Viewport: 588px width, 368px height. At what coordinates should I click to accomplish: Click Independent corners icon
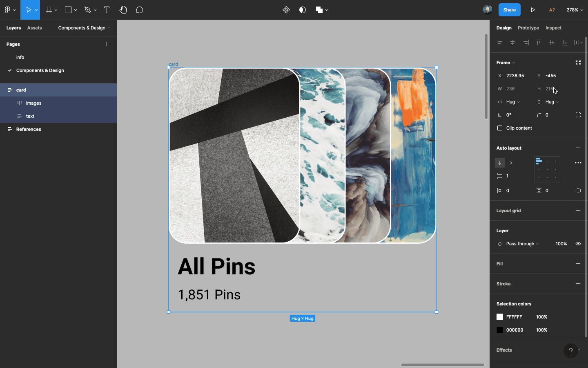pos(578,115)
